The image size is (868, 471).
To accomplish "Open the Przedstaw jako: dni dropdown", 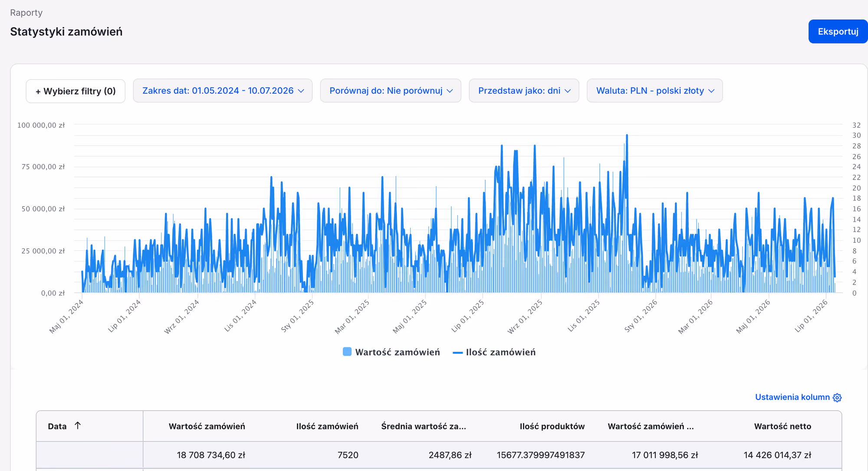I will [524, 91].
